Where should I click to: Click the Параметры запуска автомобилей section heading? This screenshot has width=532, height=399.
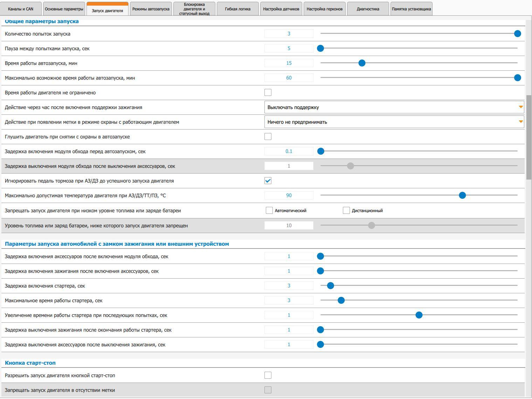(x=117, y=244)
